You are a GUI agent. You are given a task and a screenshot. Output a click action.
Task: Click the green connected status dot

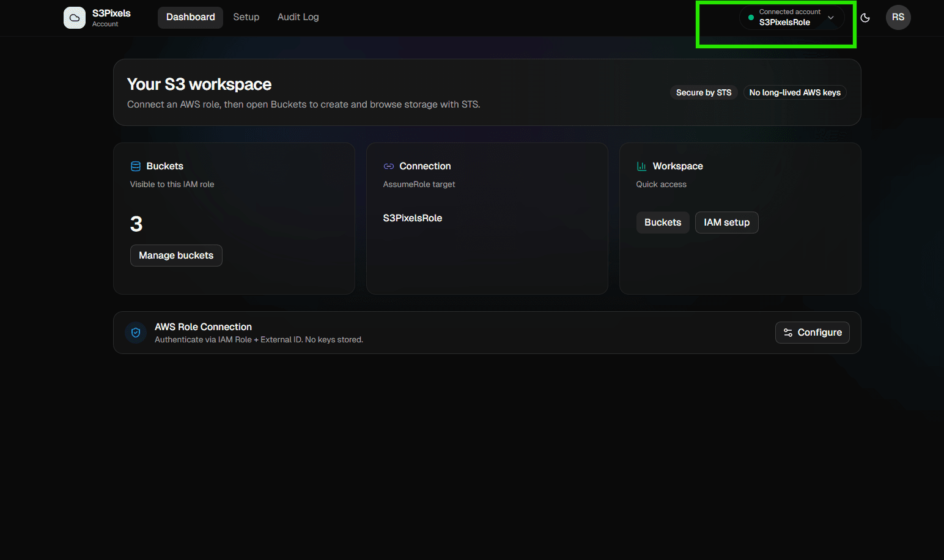pyautogui.click(x=751, y=18)
